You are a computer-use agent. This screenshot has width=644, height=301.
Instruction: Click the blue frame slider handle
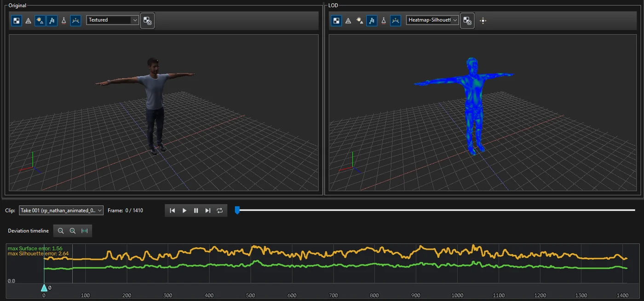(x=237, y=210)
